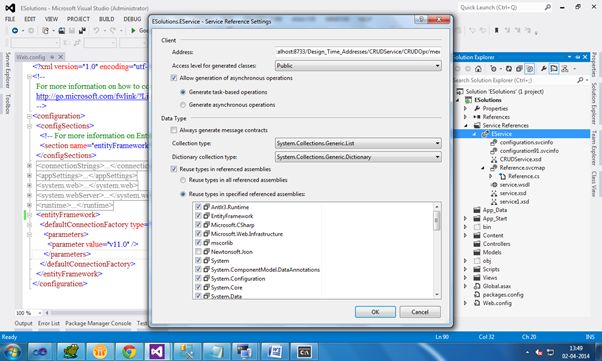Image resolution: width=602 pixels, height=361 pixels.
Task: Click the Quick Launch search magnifier icon
Action: 547,7
